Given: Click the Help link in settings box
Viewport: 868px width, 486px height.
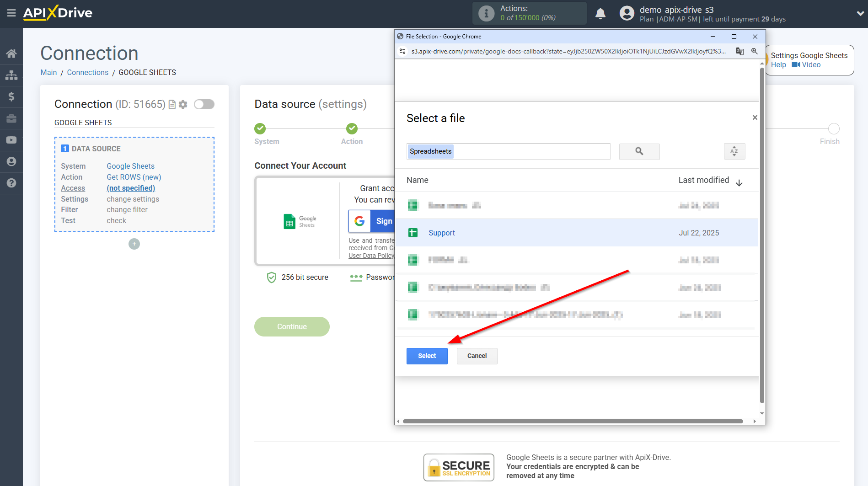Looking at the screenshot, I should coord(778,65).
